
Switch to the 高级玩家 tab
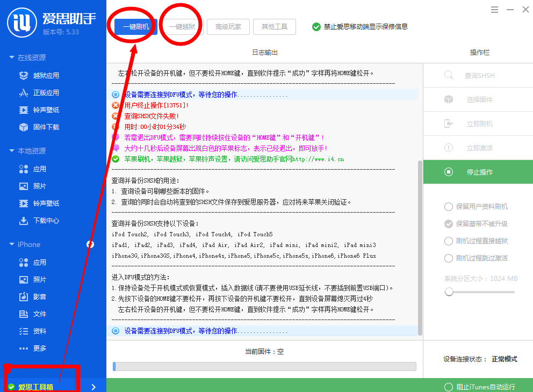coord(228,26)
